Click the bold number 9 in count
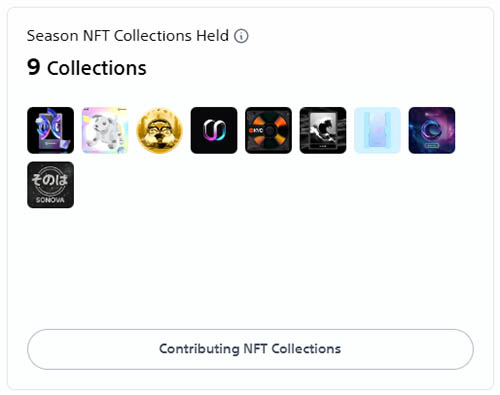Screen dimensions: 500x395 pos(34,67)
